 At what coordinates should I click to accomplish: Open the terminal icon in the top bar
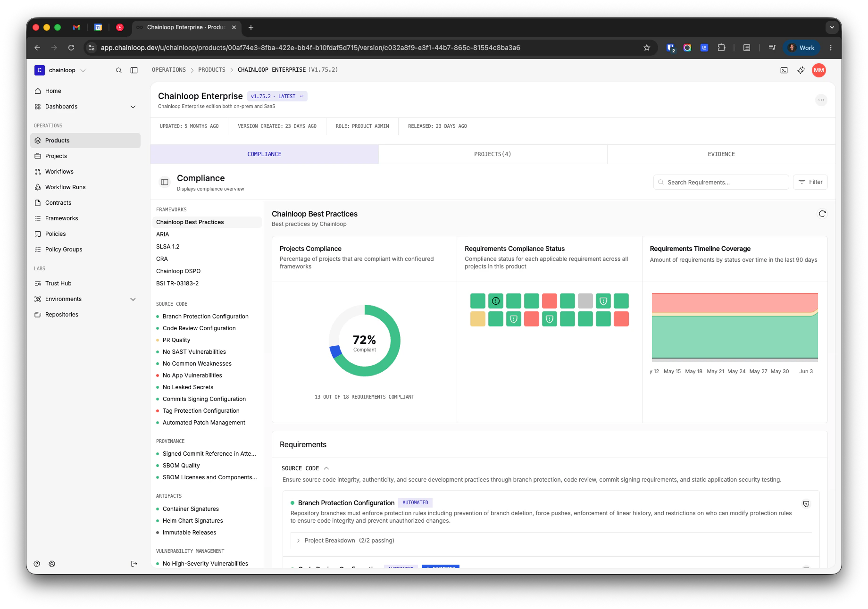pyautogui.click(x=784, y=70)
